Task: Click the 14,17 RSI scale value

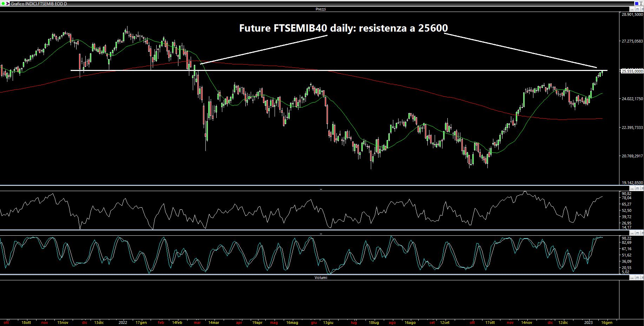Action: [626, 228]
